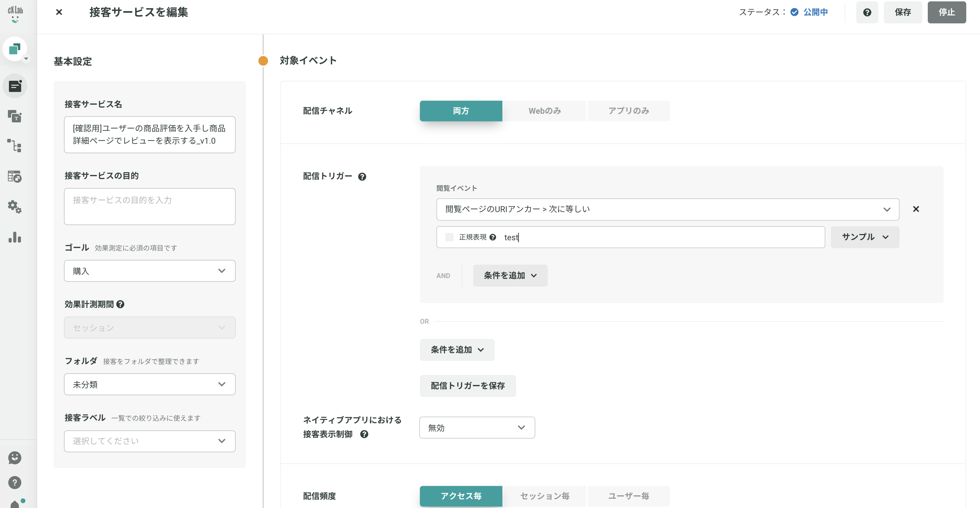This screenshot has height=508, width=980.
Task: Open the sidebar help question icon
Action: [15, 483]
